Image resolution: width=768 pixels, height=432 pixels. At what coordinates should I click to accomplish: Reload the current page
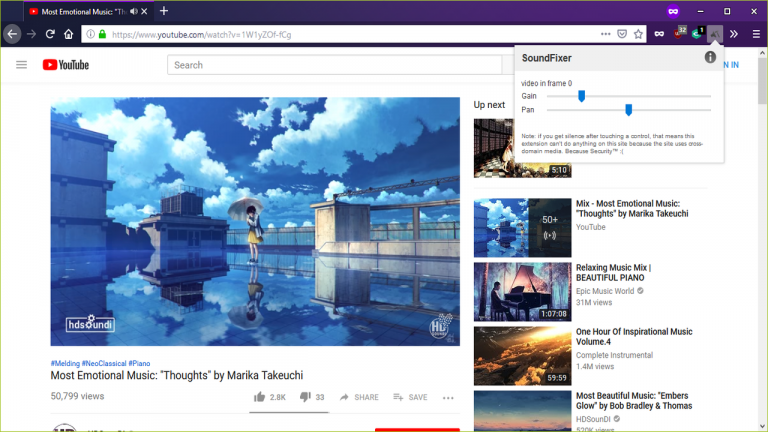[50, 34]
